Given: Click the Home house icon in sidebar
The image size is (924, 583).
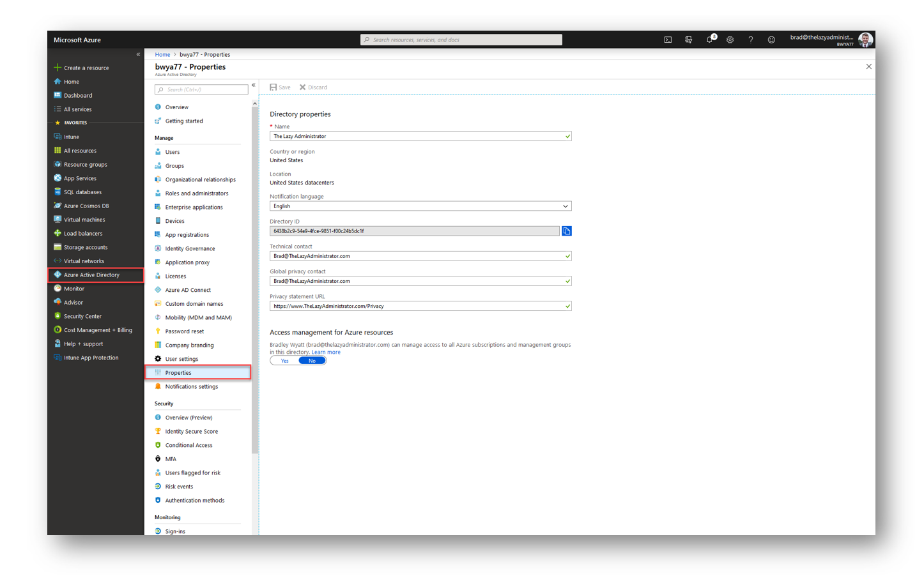Looking at the screenshot, I should coord(58,82).
